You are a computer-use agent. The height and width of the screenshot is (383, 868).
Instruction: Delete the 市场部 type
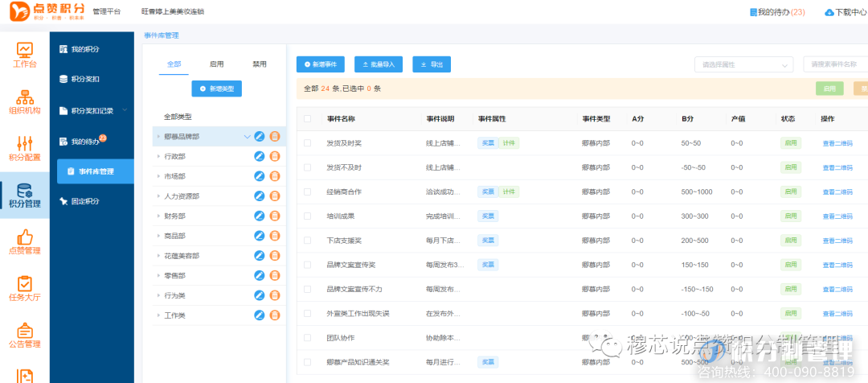(275, 175)
